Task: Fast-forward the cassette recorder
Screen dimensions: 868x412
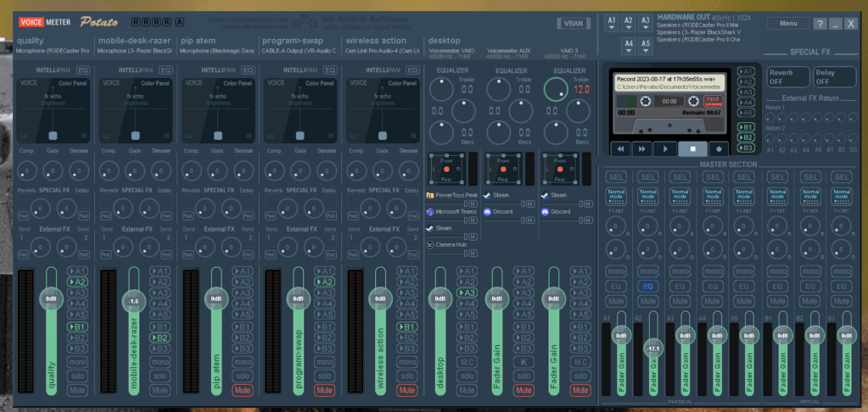Action: [x=642, y=148]
